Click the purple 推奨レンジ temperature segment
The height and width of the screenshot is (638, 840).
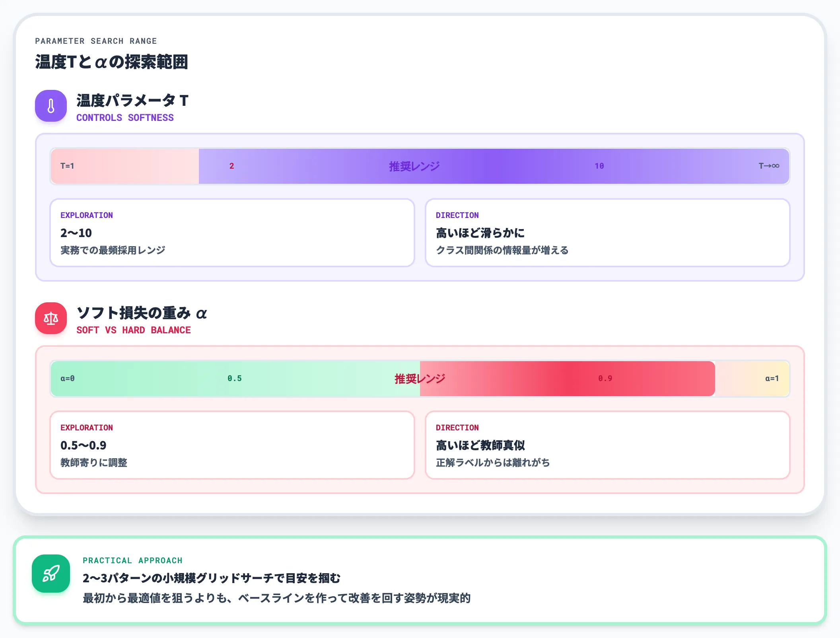494,166
